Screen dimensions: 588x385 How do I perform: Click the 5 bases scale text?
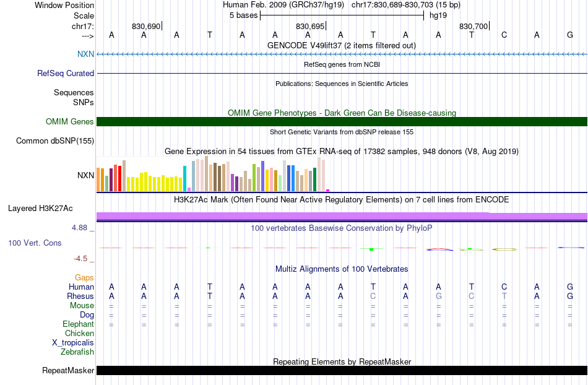click(243, 15)
